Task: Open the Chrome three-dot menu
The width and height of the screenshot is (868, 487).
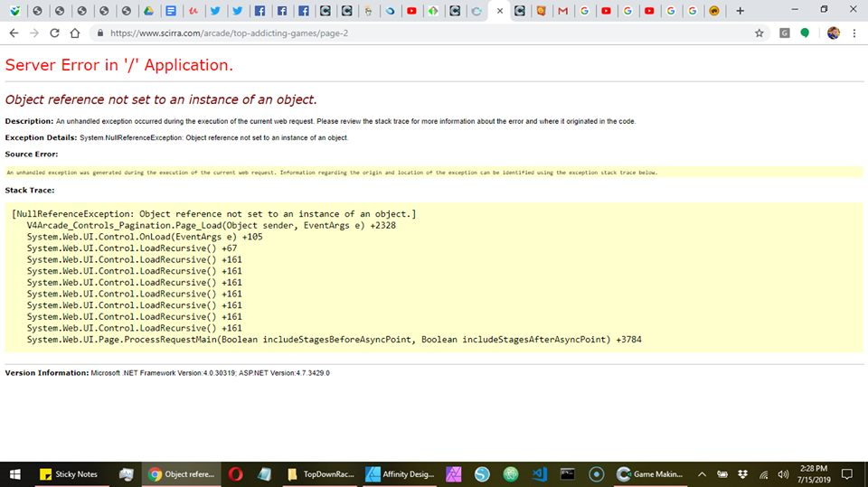Action: tap(854, 33)
